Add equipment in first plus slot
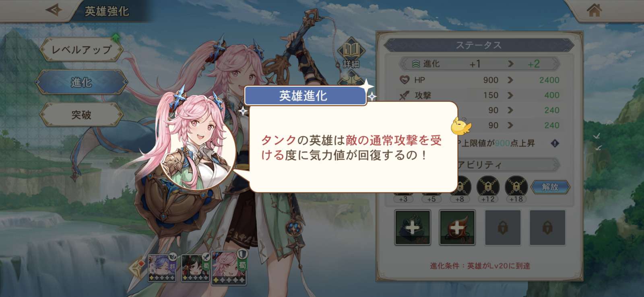The width and height of the screenshot is (644, 297). click(413, 227)
